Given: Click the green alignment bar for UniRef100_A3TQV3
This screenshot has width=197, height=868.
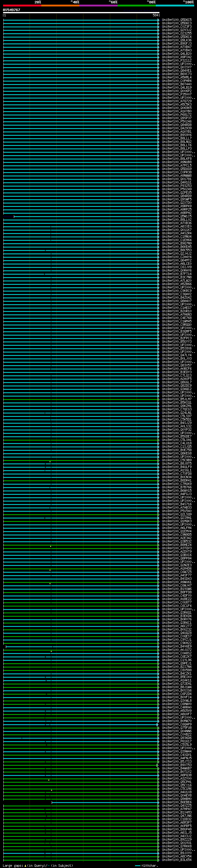Looking at the screenshot, I should pos(81,548).
